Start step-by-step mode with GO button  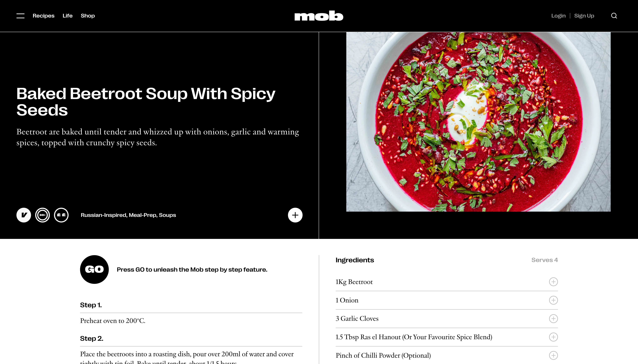point(94,269)
